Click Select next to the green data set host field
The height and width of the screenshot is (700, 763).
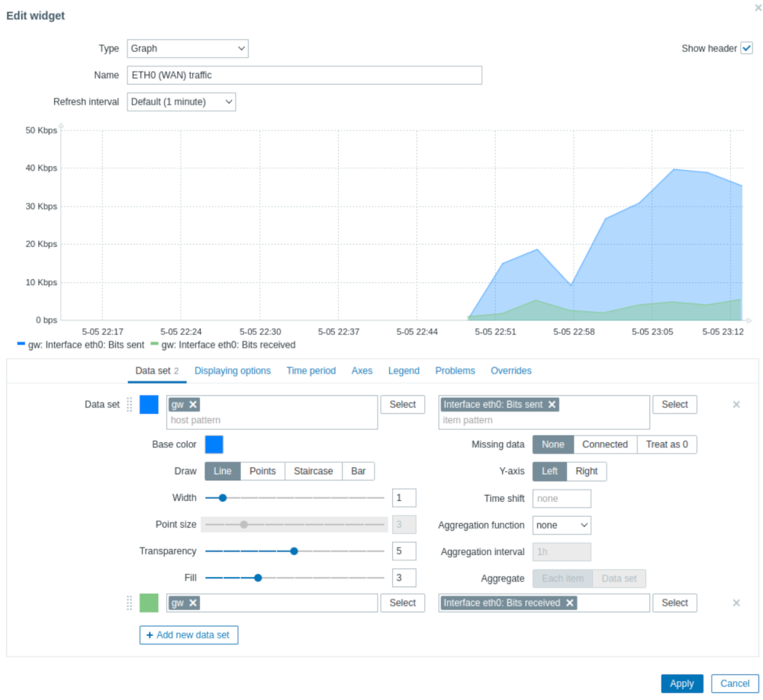tap(402, 603)
